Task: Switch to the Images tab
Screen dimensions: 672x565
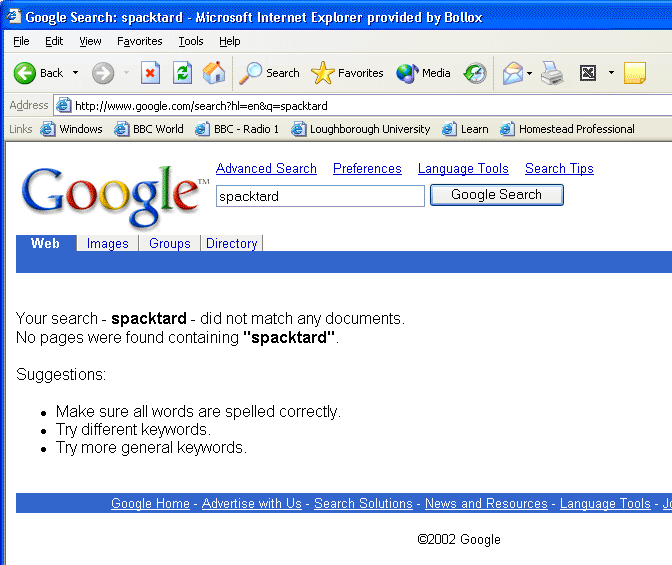Action: pyautogui.click(x=108, y=243)
